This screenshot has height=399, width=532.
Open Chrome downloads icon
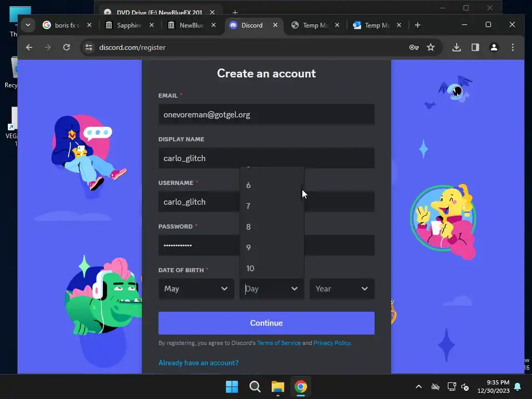[x=457, y=47]
